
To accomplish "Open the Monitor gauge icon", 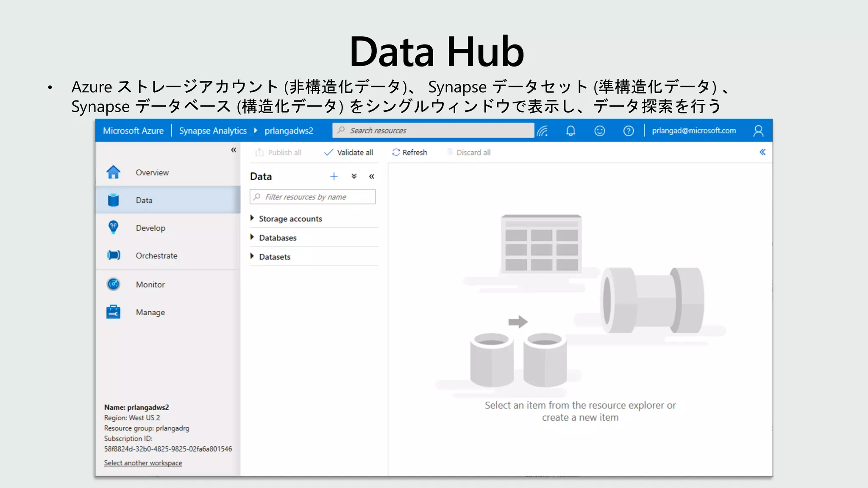I will tap(113, 284).
